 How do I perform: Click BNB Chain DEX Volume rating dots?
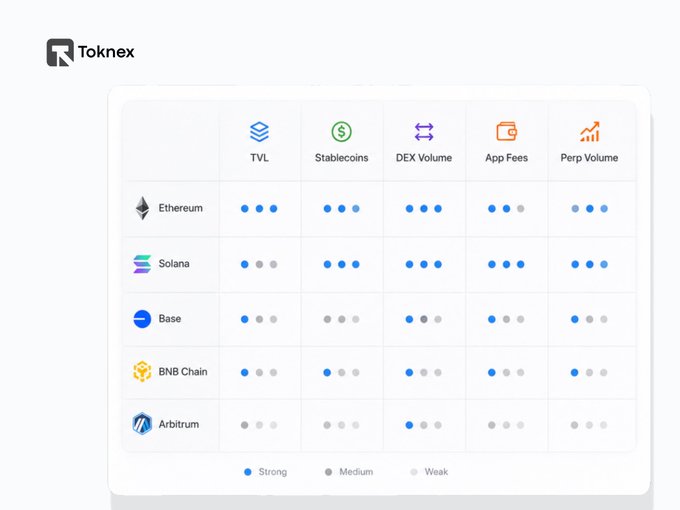(424, 373)
